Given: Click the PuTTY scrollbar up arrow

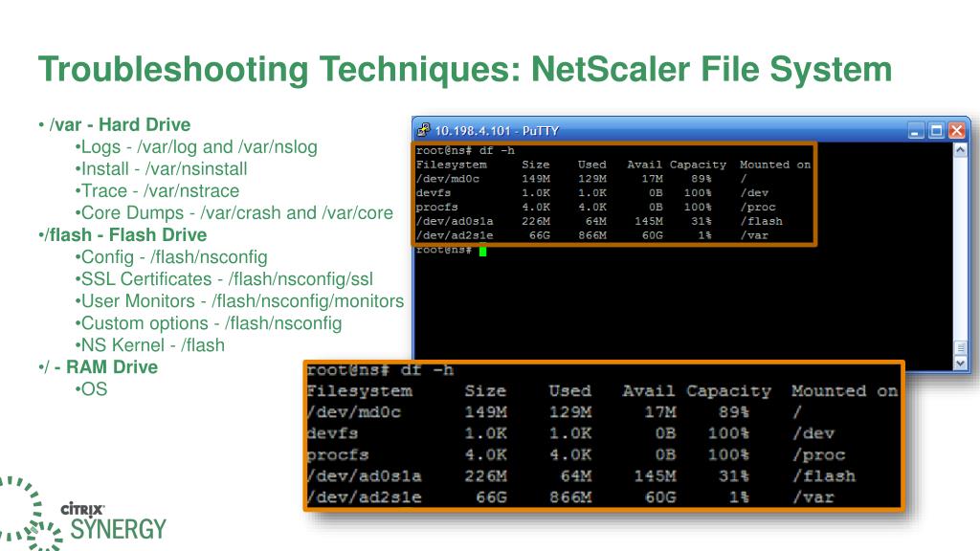Looking at the screenshot, I should point(961,150).
